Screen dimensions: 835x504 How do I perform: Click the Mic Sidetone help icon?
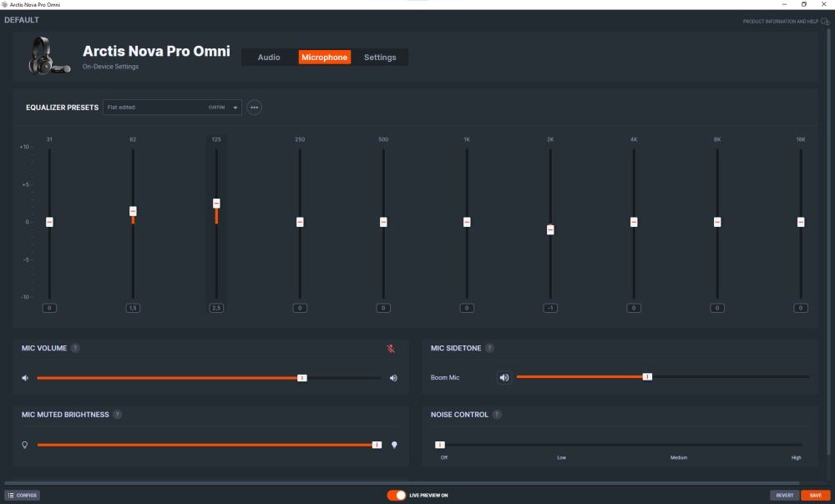point(489,348)
